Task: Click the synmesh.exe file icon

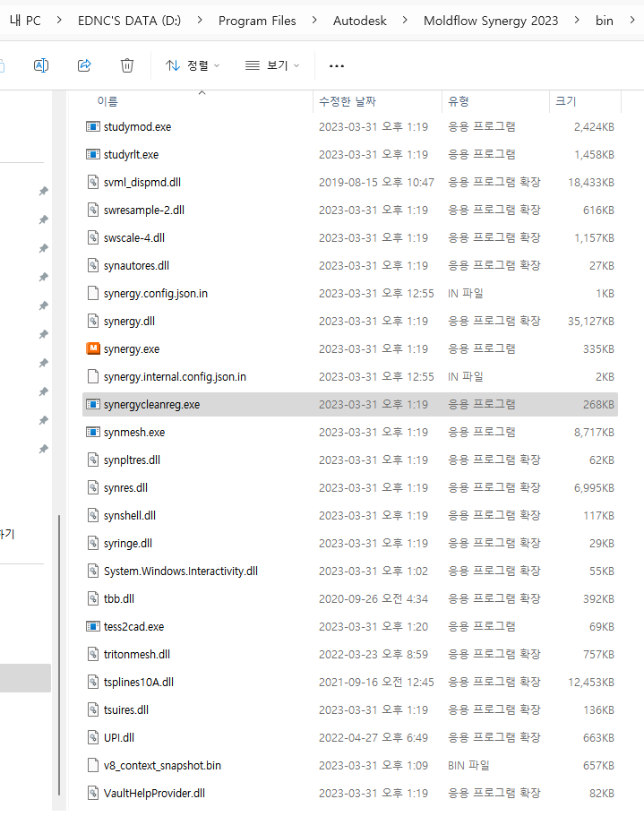Action: pos(92,432)
